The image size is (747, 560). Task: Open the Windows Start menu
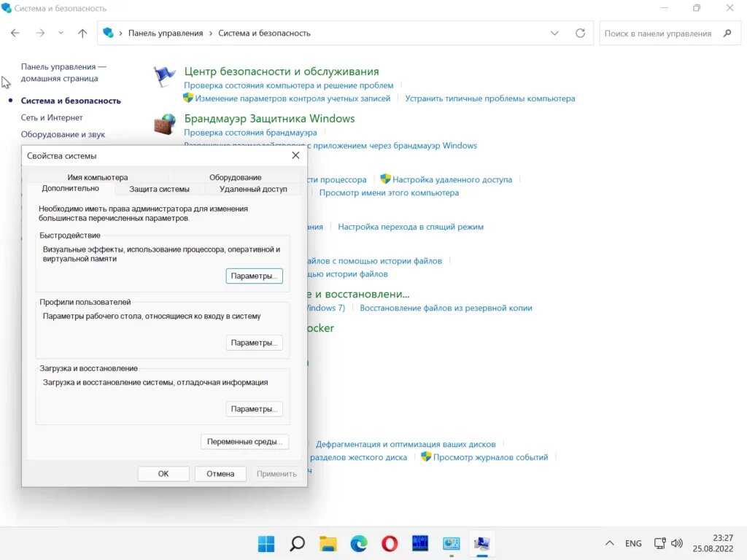[266, 543]
